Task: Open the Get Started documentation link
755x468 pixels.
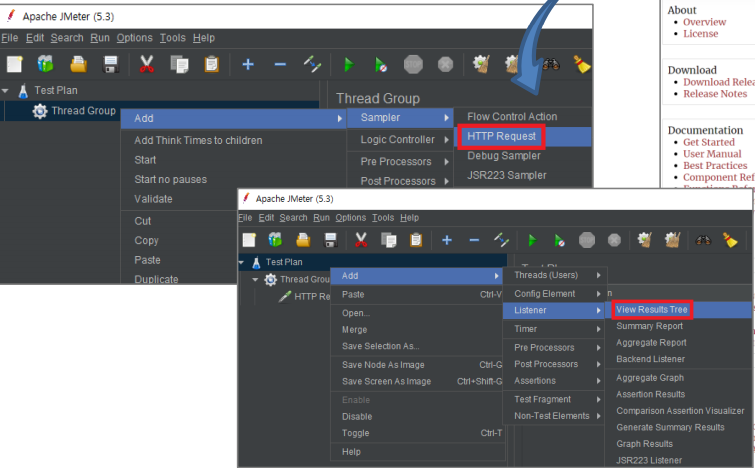Action: coord(709,142)
